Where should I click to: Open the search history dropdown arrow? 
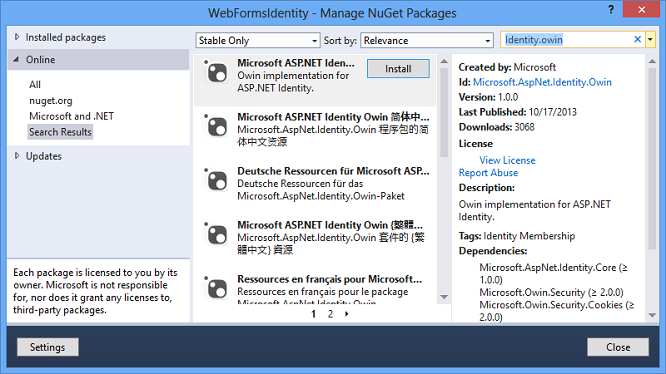[650, 39]
